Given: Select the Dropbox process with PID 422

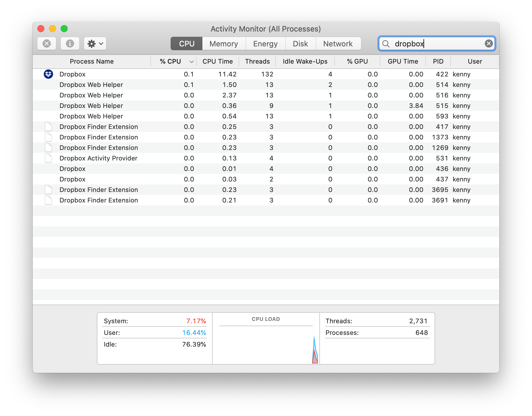Looking at the screenshot, I should 266,74.
